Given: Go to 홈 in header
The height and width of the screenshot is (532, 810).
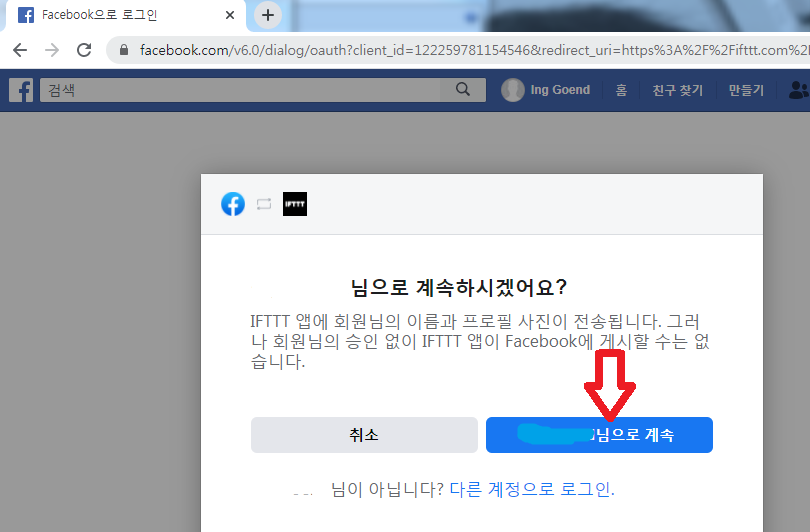Looking at the screenshot, I should (621, 90).
